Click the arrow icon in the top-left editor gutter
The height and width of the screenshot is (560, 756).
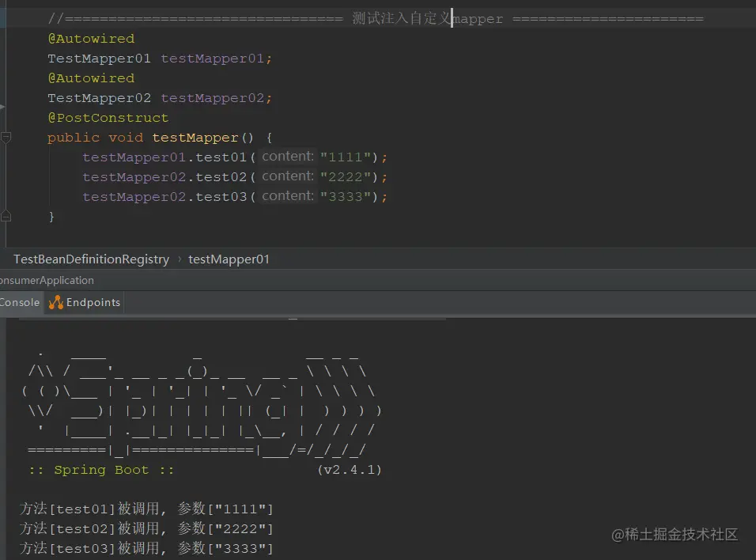click(x=3, y=104)
